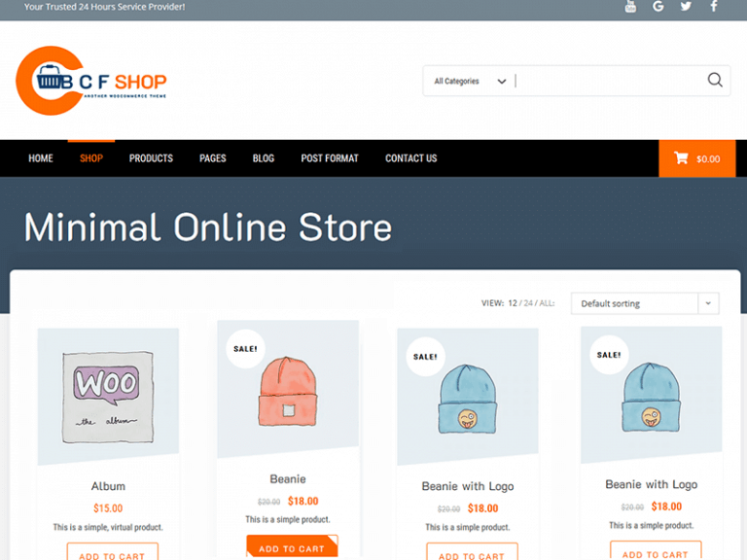Add the Album to cart
The width and height of the screenshot is (747, 560).
click(113, 552)
